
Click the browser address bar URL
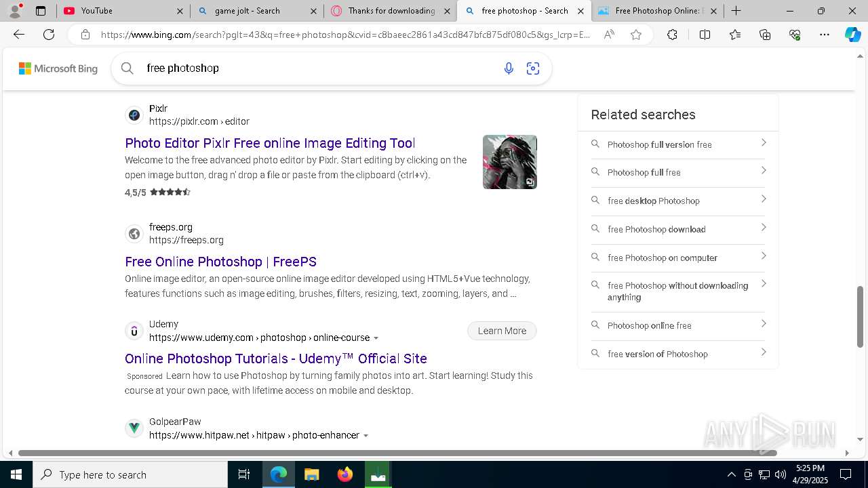346,35
